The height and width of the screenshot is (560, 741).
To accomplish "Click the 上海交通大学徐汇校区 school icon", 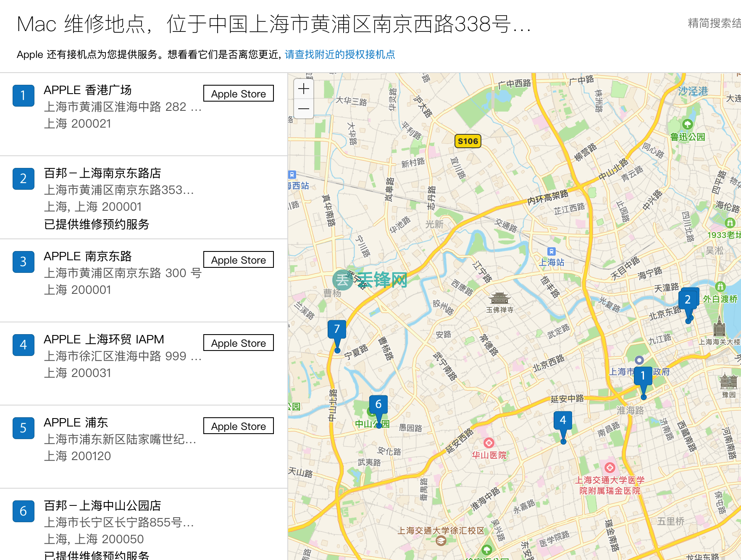I will click(x=441, y=541).
